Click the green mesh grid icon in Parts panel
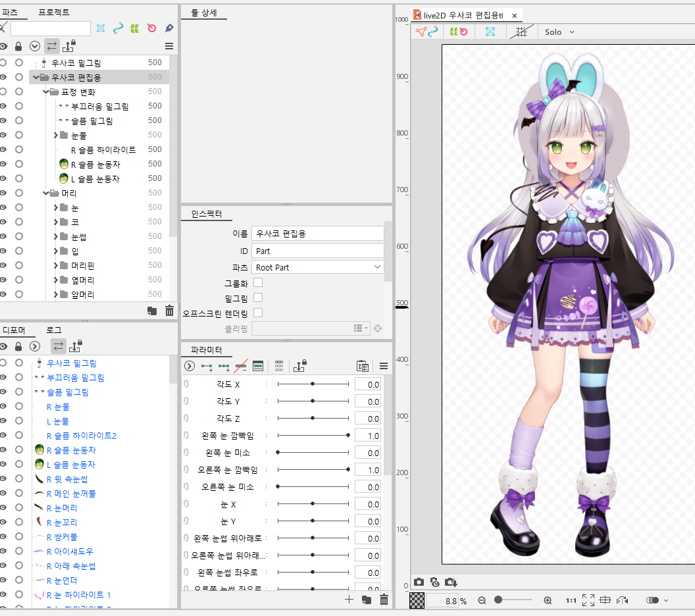 [135, 28]
